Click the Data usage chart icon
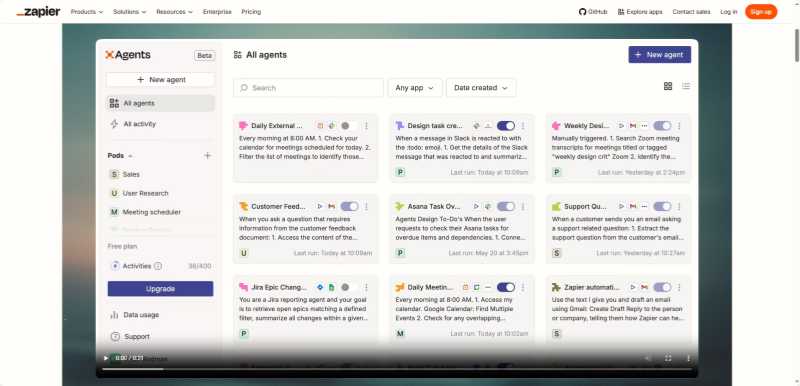The image size is (800, 386). (114, 315)
